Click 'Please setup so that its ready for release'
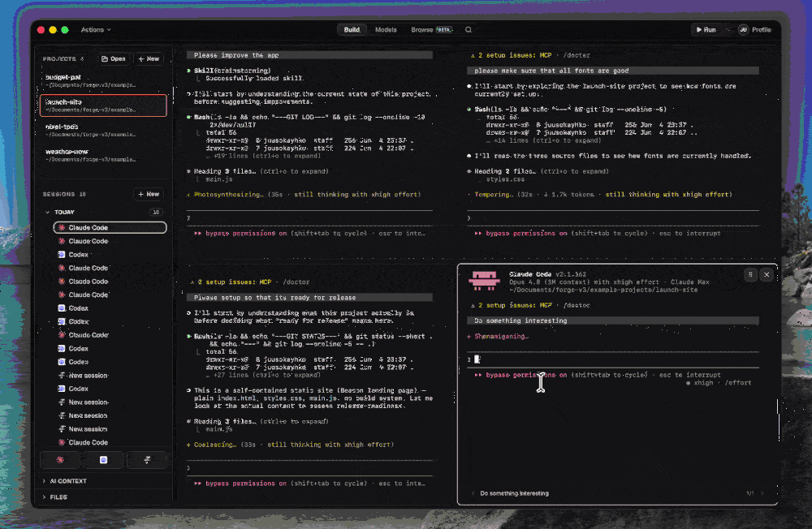Screen dimensions: 812x529 click(309, 298)
